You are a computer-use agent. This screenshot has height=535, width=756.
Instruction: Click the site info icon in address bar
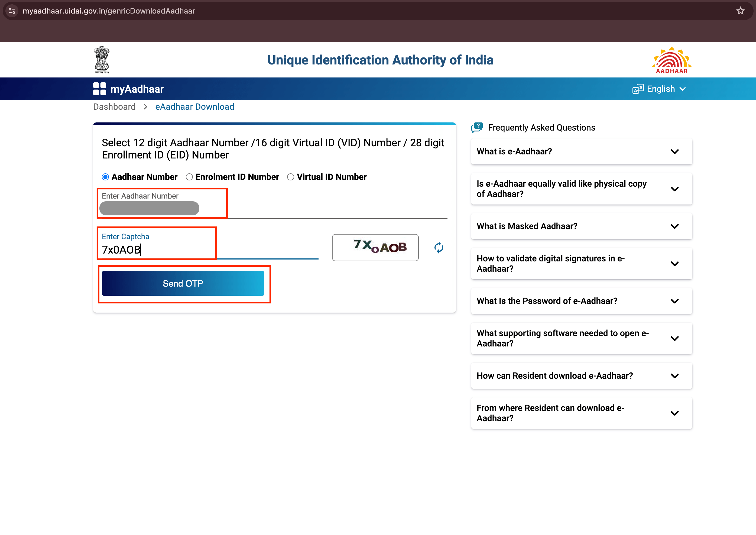(12, 11)
